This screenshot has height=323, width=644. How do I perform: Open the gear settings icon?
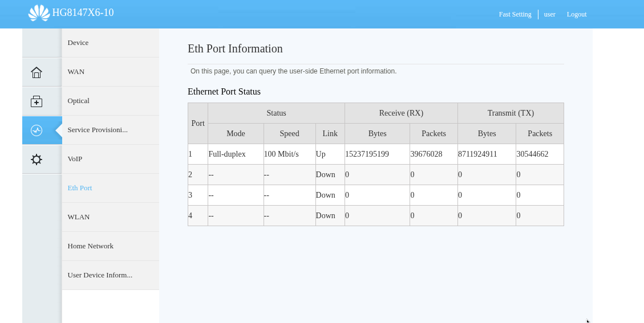[x=37, y=160]
